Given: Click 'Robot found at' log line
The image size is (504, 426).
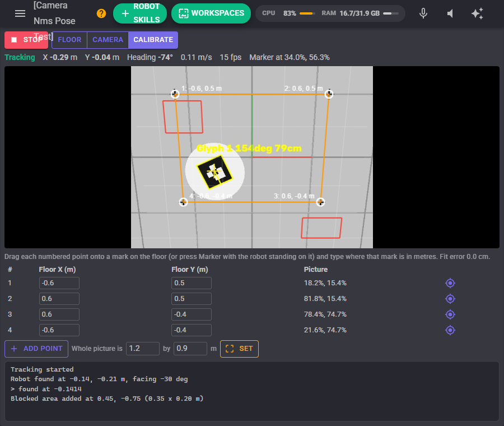Looking at the screenshot, I should [99, 379].
